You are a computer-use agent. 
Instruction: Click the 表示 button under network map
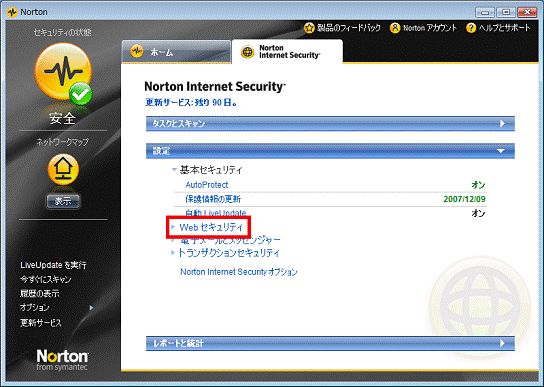tap(63, 201)
